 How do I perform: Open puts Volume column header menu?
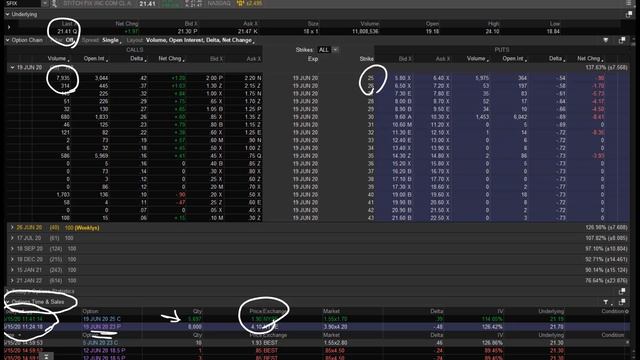click(x=478, y=59)
